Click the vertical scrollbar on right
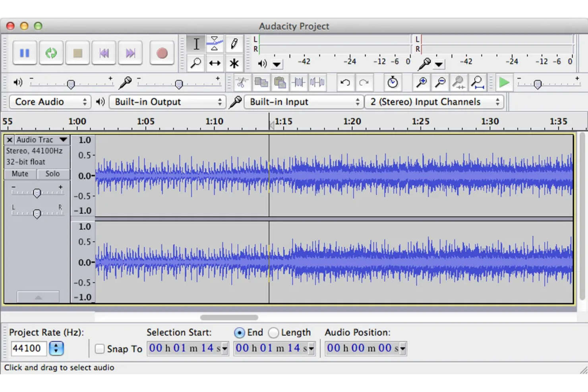This screenshot has height=392, width=588. 582,216
